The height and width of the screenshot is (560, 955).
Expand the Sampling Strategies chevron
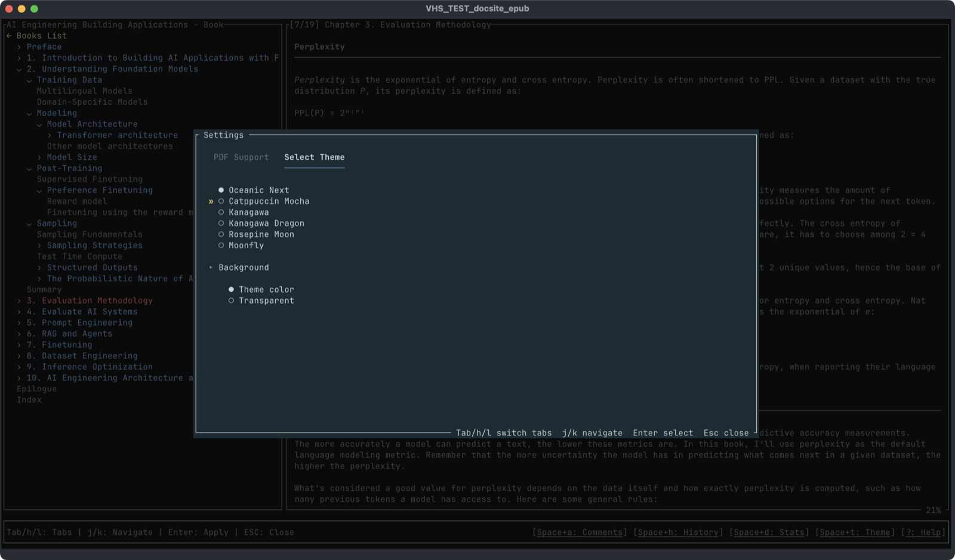(39, 246)
